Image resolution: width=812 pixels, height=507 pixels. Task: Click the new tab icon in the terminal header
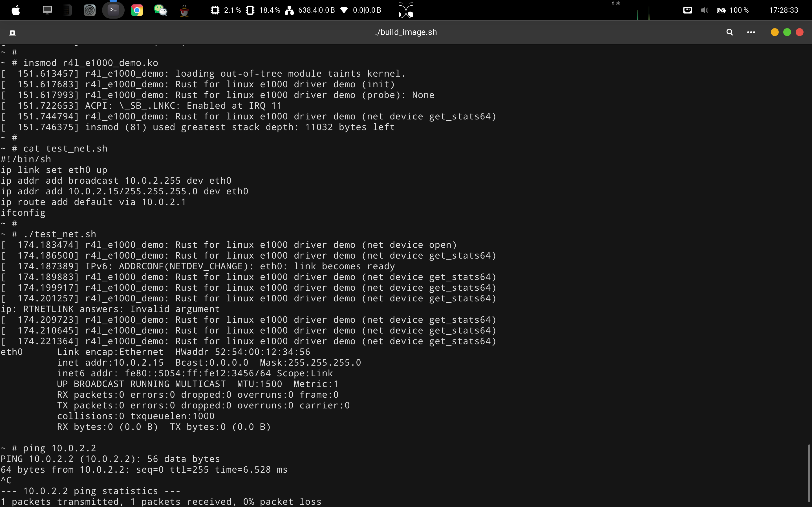click(12, 32)
